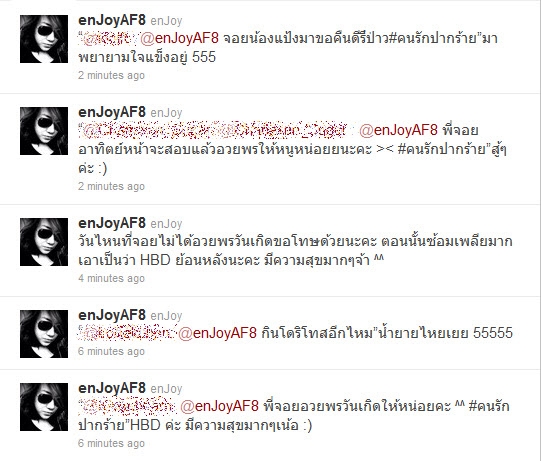This screenshot has height=461, width=541.
Task: Open the @enJoyAF8 mention in the first tweet
Action: point(179,38)
